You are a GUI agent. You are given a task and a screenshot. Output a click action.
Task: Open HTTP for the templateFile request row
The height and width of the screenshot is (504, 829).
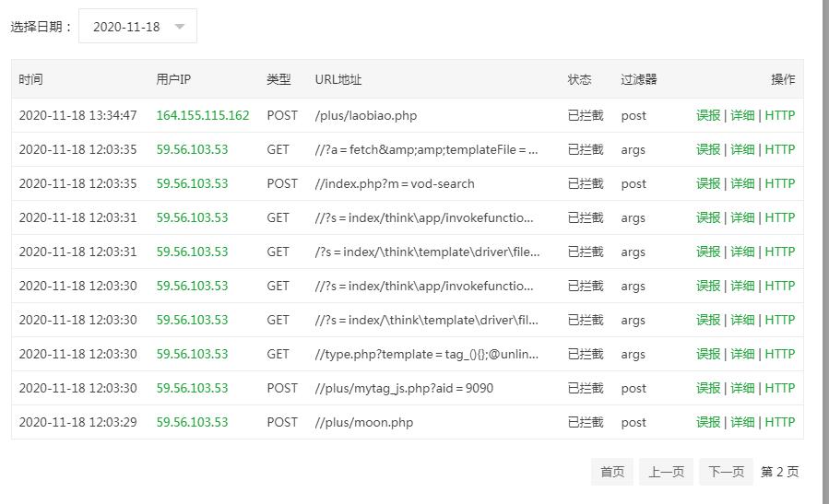point(780,149)
